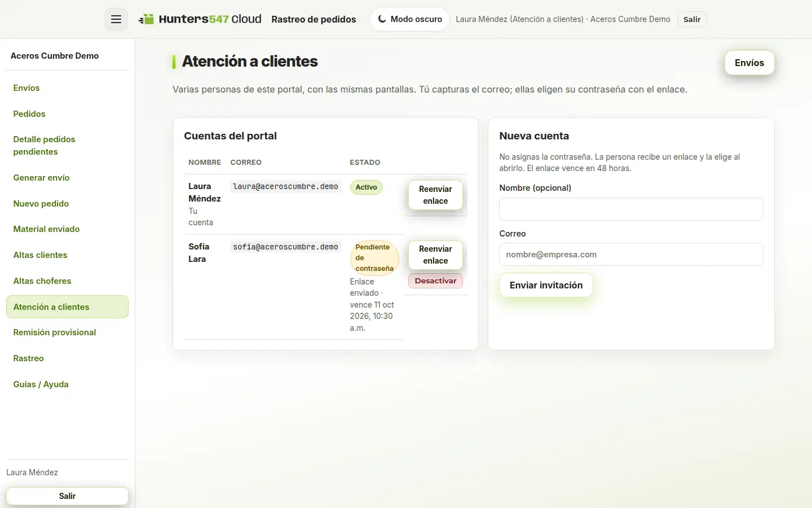Click the Aceros Cumbre Demo sidebar title
The image size is (812, 508).
pyautogui.click(x=55, y=56)
